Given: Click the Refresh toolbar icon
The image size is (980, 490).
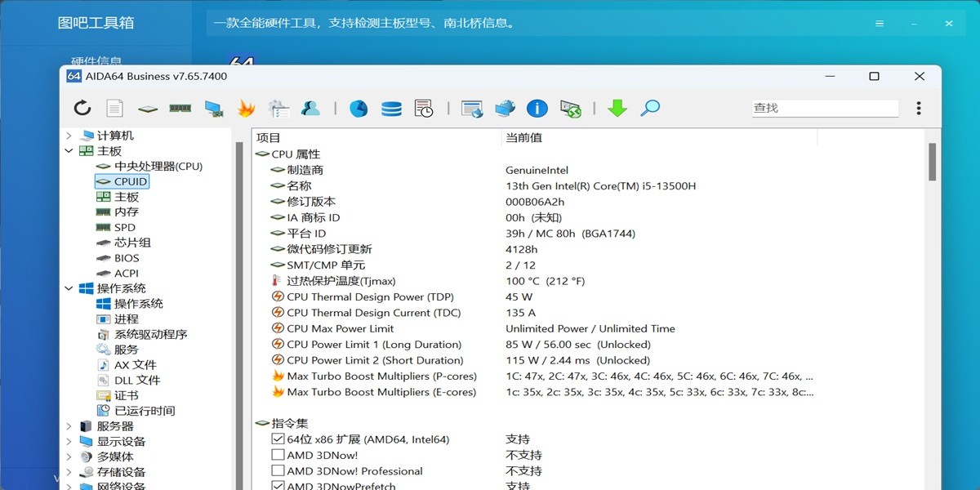Looking at the screenshot, I should (x=82, y=107).
